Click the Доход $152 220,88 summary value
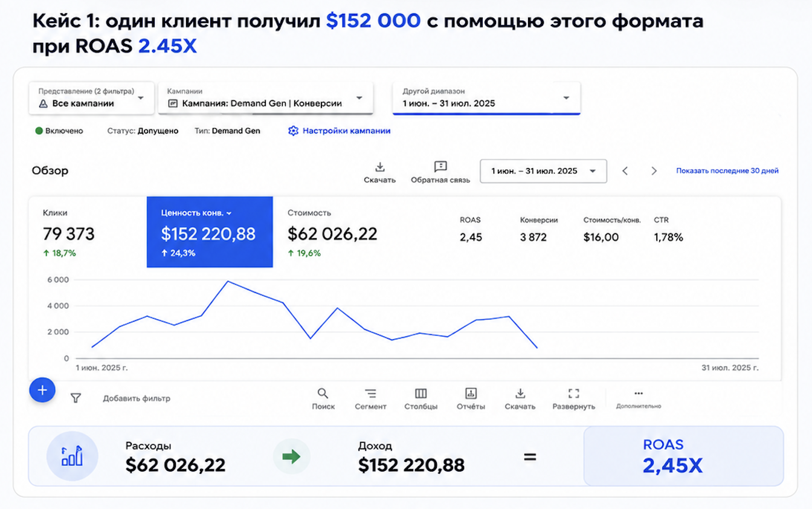This screenshot has height=509, width=812. [x=411, y=465]
